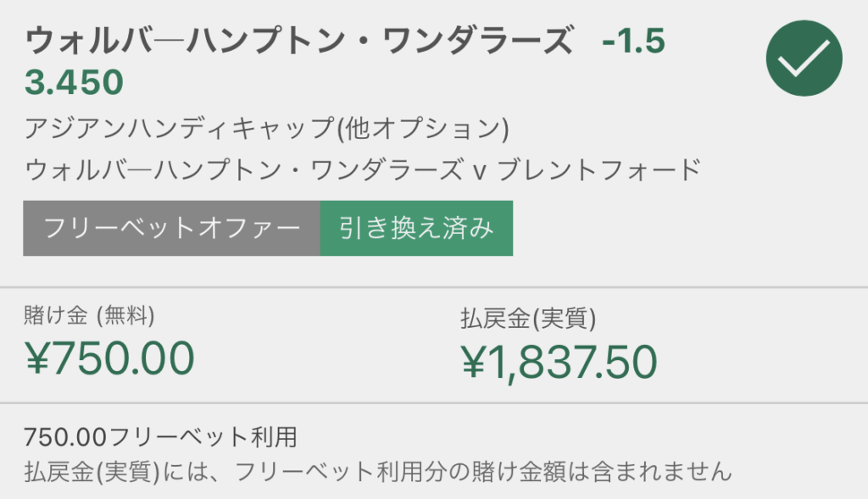Image resolution: width=868 pixels, height=499 pixels.
Task: Select the bold ウォルバーハンプトン・ワンダラーズ selection heading
Action: coord(299,41)
